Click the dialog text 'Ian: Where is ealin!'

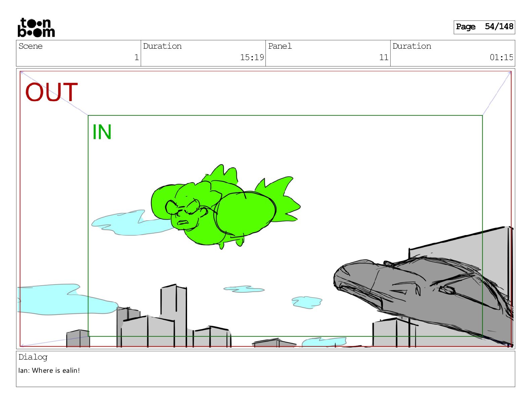[x=49, y=370]
